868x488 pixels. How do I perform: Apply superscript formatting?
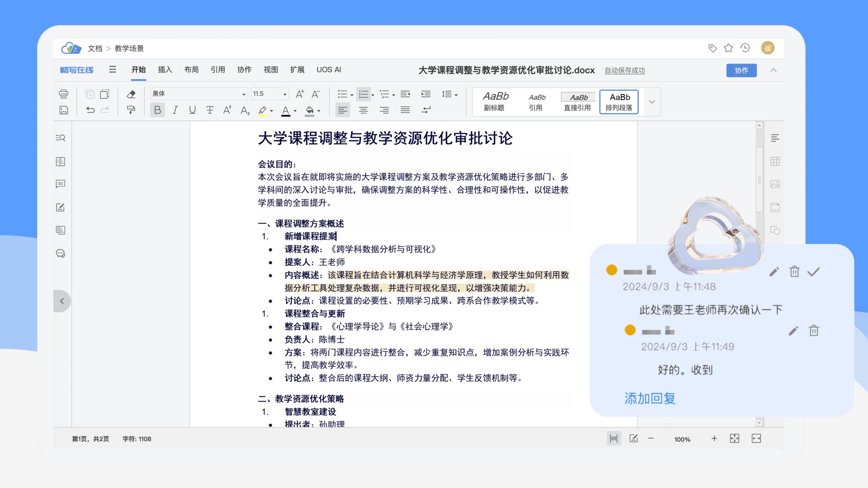[x=227, y=110]
